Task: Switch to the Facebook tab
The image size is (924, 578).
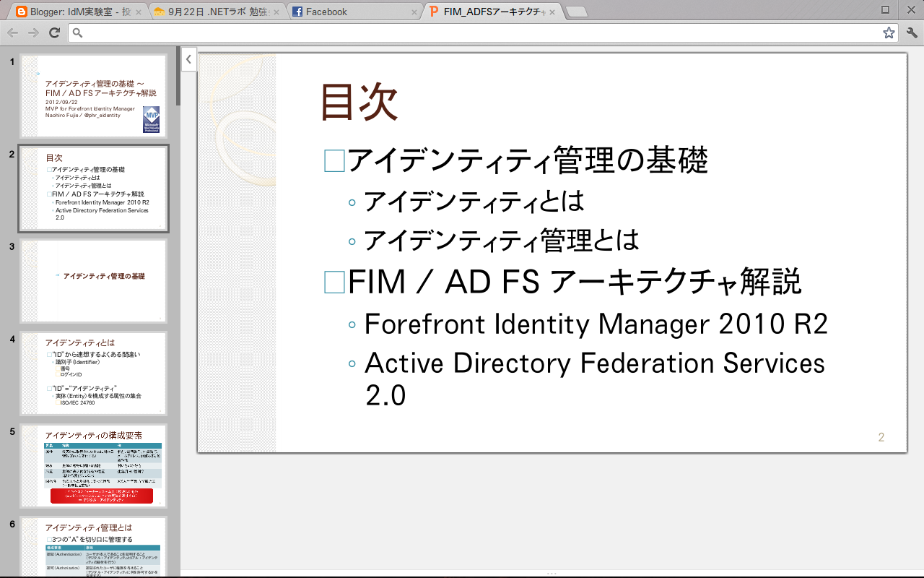Action: point(354,12)
